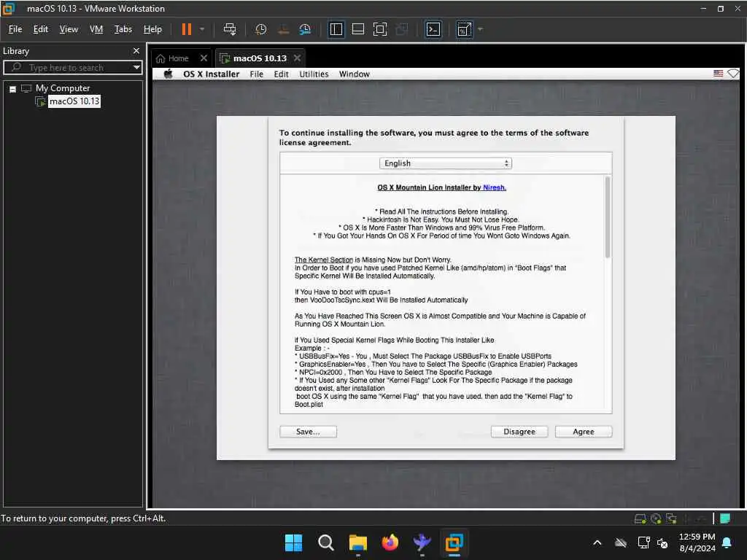The image size is (747, 560).
Task: Pause the virtual machine with the orange pause button
Action: tap(186, 29)
